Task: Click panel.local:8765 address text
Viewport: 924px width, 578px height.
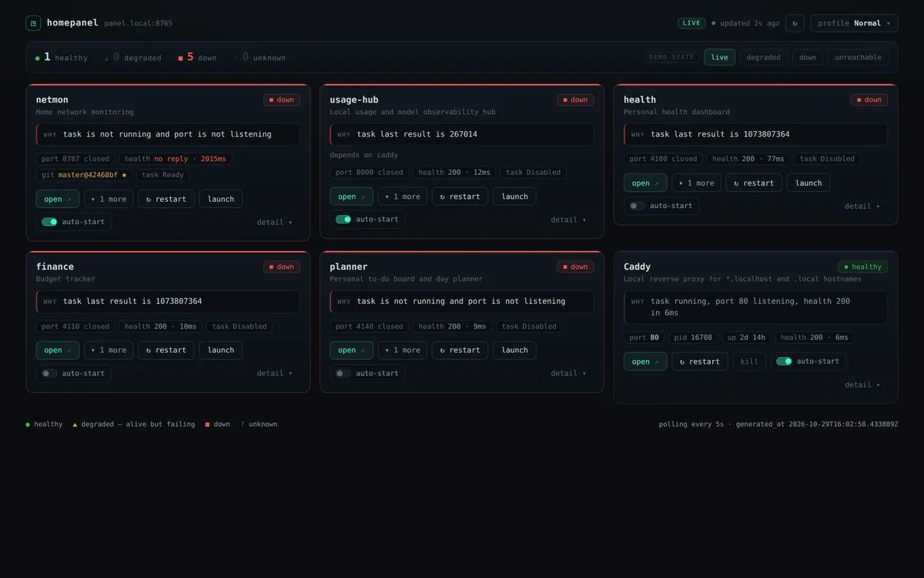Action: (139, 24)
